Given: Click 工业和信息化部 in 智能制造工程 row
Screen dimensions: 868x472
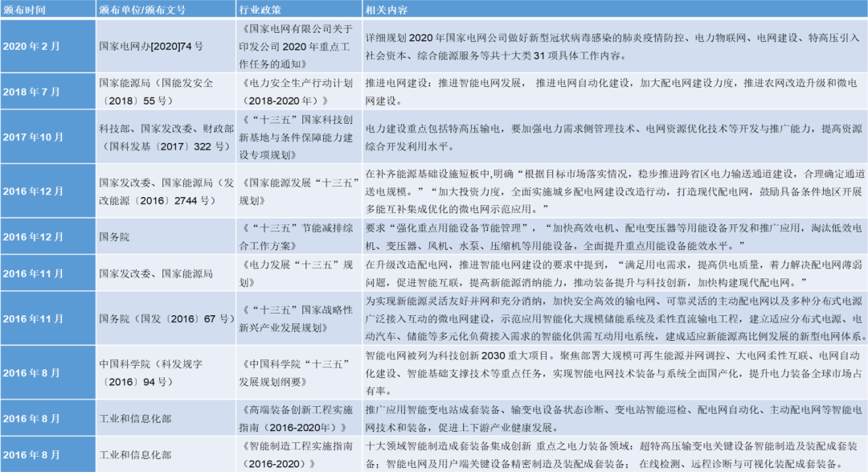Looking at the screenshot, I should click(166, 454).
